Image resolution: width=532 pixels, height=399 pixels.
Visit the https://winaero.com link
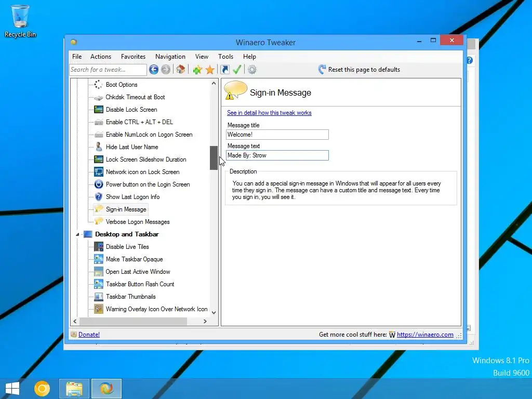[425, 335]
